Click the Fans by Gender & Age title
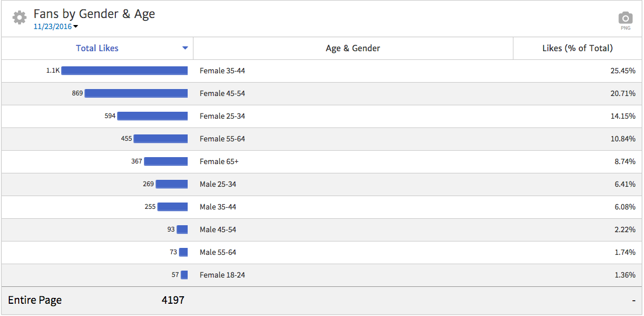The image size is (644, 316). [x=94, y=14]
